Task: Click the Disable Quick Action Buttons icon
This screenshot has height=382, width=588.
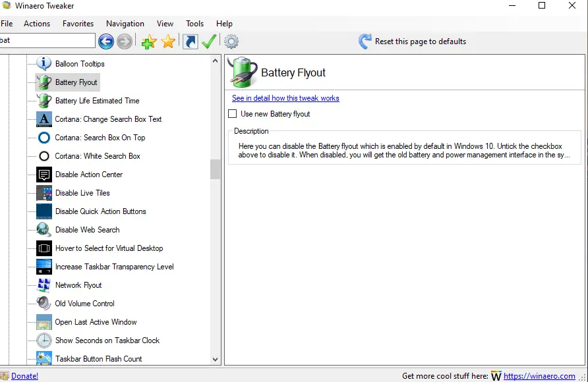Action: pyautogui.click(x=44, y=211)
